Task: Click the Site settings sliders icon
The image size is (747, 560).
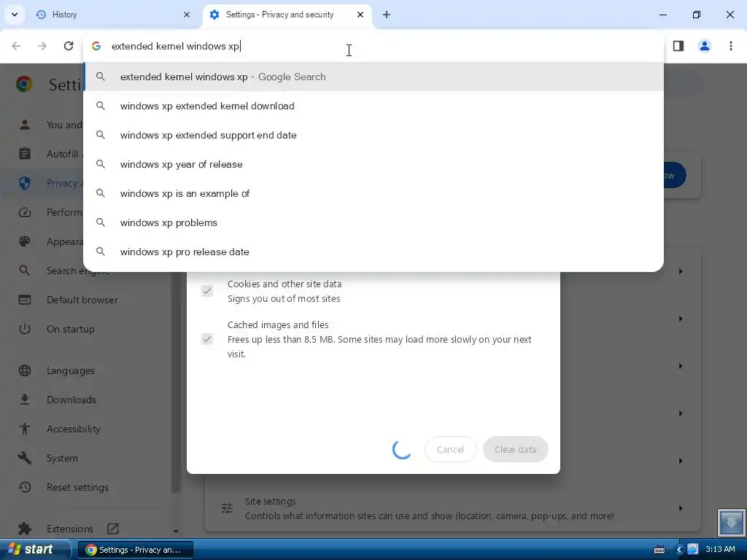Action: [227, 508]
